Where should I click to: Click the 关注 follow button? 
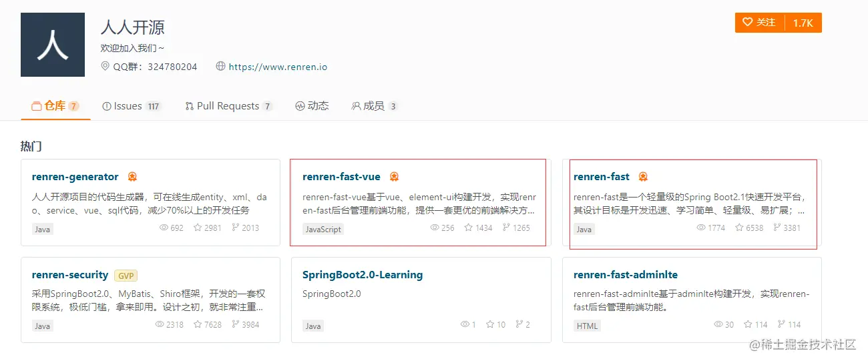pyautogui.click(x=760, y=23)
